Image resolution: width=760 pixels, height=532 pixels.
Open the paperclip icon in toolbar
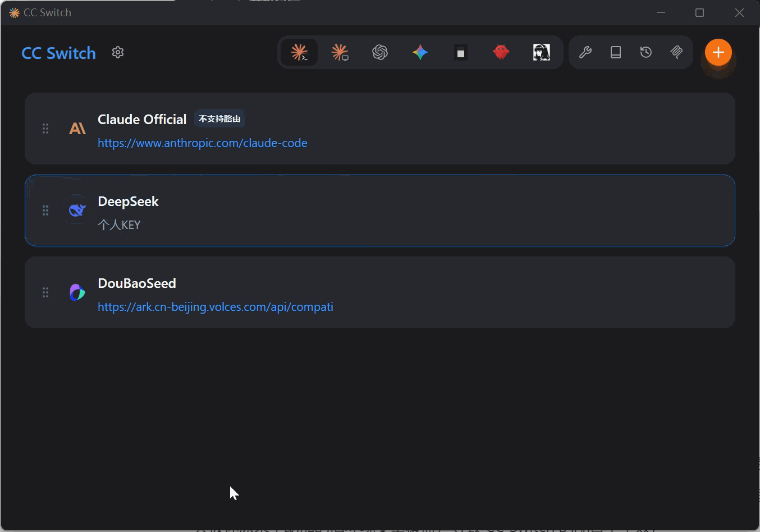pyautogui.click(x=676, y=53)
